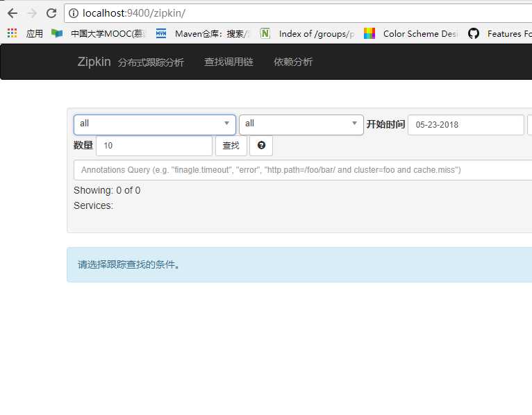Click the Showing: 0 of 0 text
532x415 pixels.
tap(107, 190)
